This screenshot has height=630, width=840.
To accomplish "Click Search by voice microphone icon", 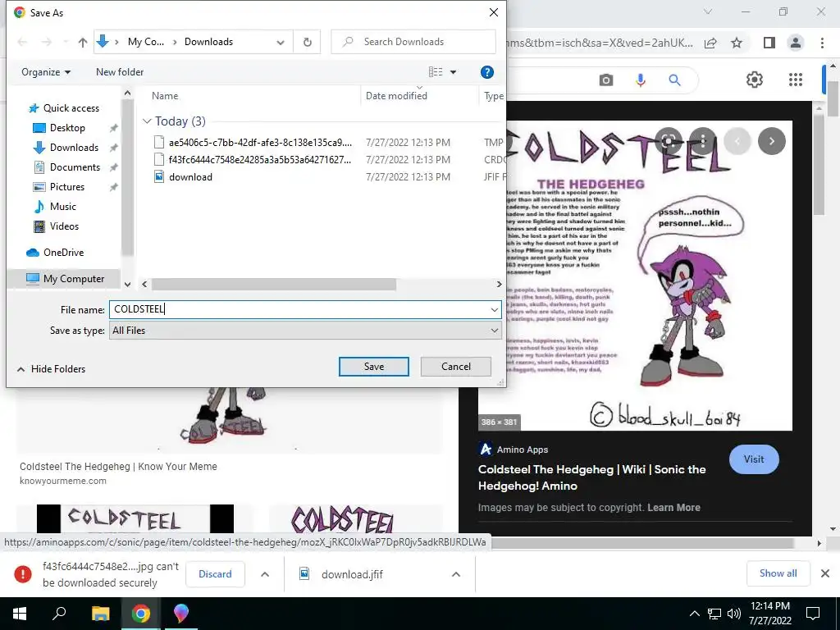I will click(x=640, y=80).
